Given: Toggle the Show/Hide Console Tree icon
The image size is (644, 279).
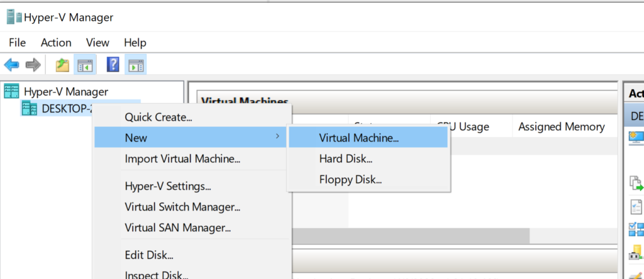Looking at the screenshot, I should pyautogui.click(x=85, y=65).
